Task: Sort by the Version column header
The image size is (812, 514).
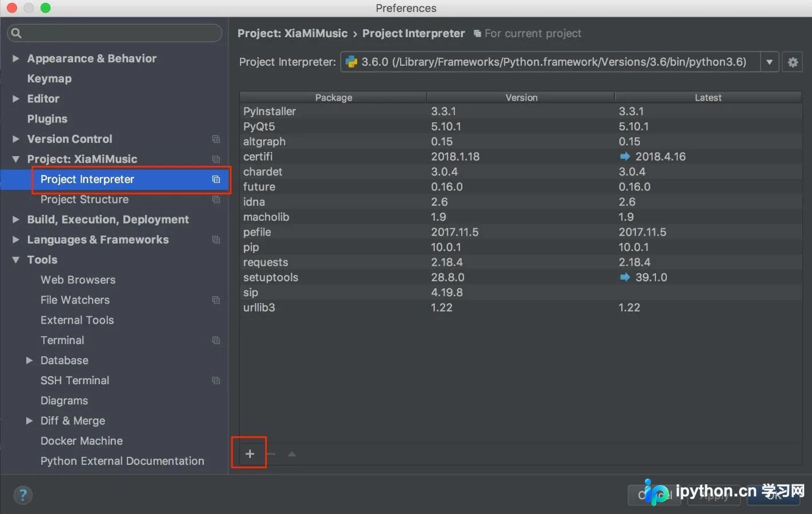Action: click(x=521, y=98)
